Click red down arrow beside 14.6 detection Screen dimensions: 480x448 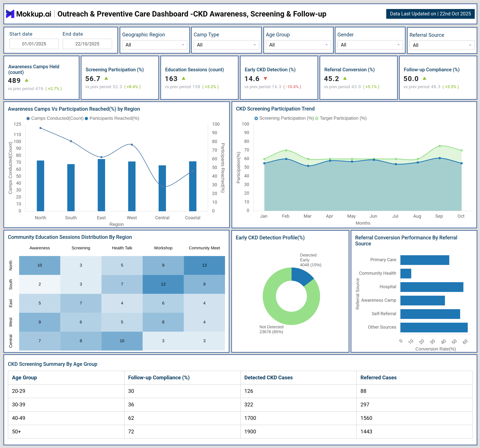tap(265, 78)
